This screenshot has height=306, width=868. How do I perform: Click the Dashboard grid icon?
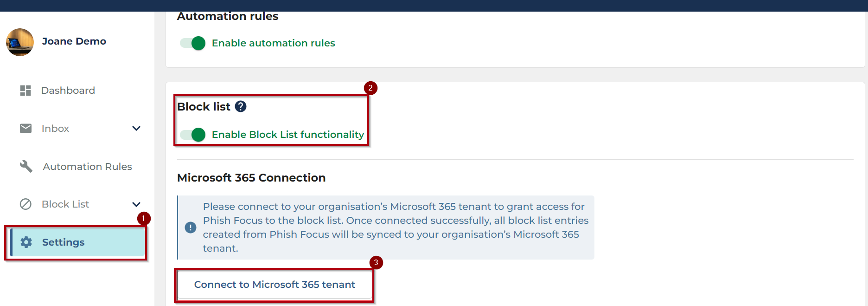[26, 91]
